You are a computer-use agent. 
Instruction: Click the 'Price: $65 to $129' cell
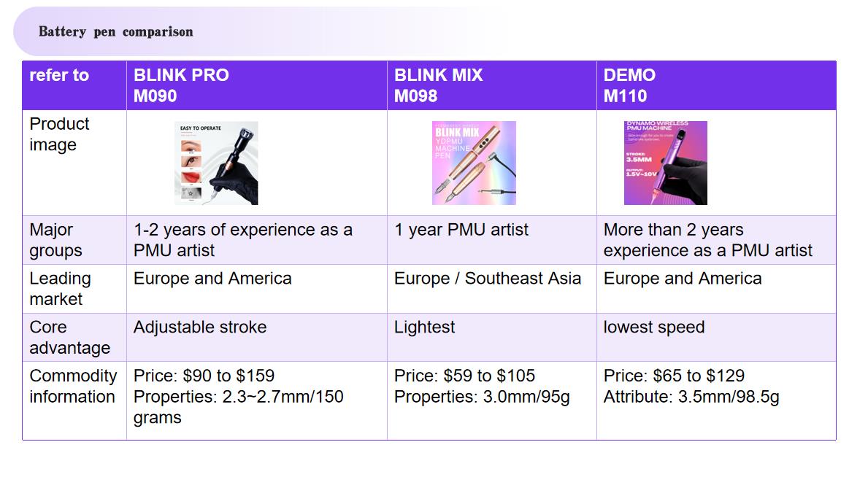716,400
